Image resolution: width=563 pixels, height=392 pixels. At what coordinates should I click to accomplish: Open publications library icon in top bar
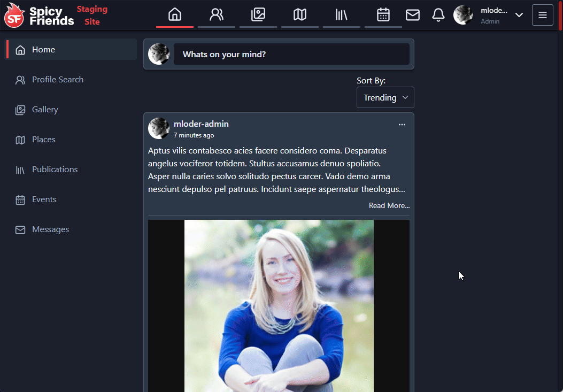tap(342, 14)
